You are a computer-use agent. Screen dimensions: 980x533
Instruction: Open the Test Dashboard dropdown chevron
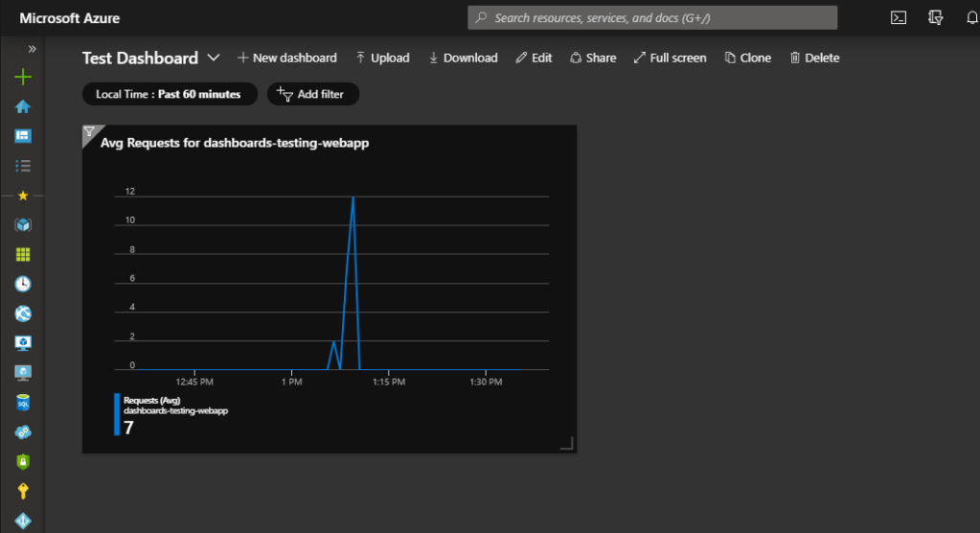click(x=214, y=58)
